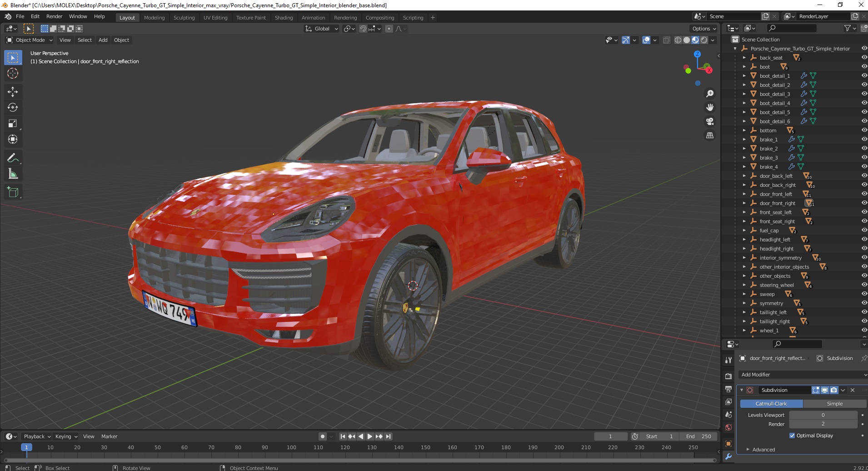
Task: Collapse the Subdivision modifier panel
Action: click(x=742, y=390)
